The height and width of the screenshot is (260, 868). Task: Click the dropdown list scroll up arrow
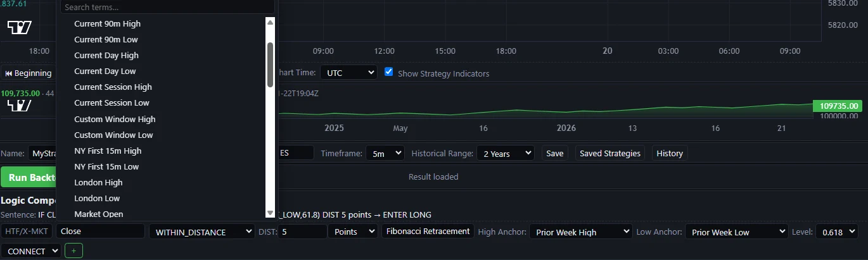271,22
